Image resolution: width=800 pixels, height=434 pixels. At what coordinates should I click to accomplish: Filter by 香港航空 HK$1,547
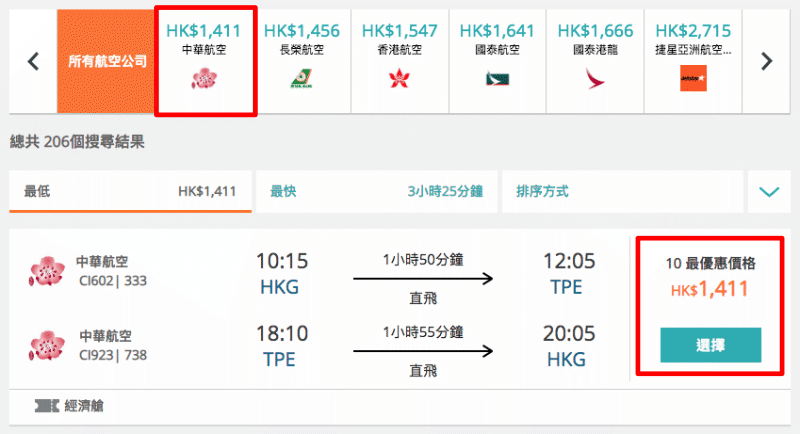pos(399,61)
